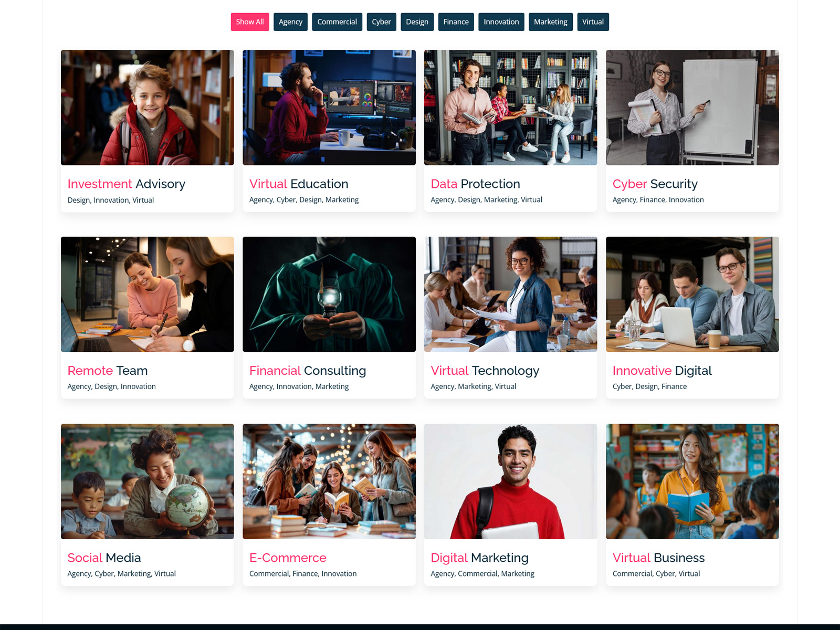The image size is (840, 630).
Task: Filter projects by Agency category
Action: (x=291, y=22)
